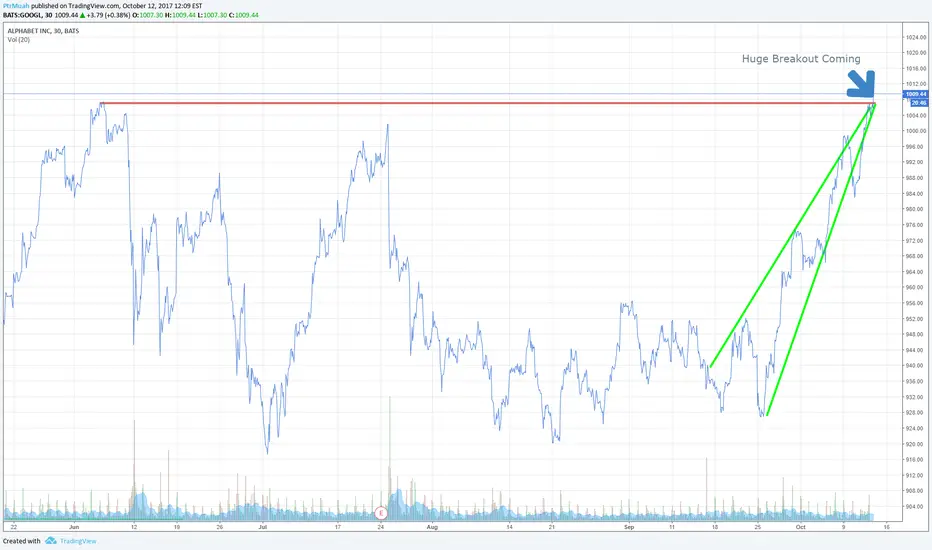Select the 'Huge Breakout Coming' text annotation

click(801, 59)
